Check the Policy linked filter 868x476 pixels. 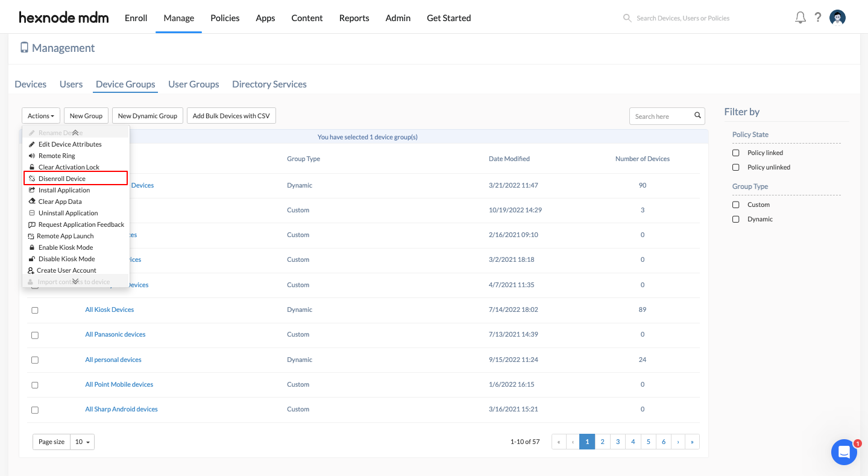735,153
